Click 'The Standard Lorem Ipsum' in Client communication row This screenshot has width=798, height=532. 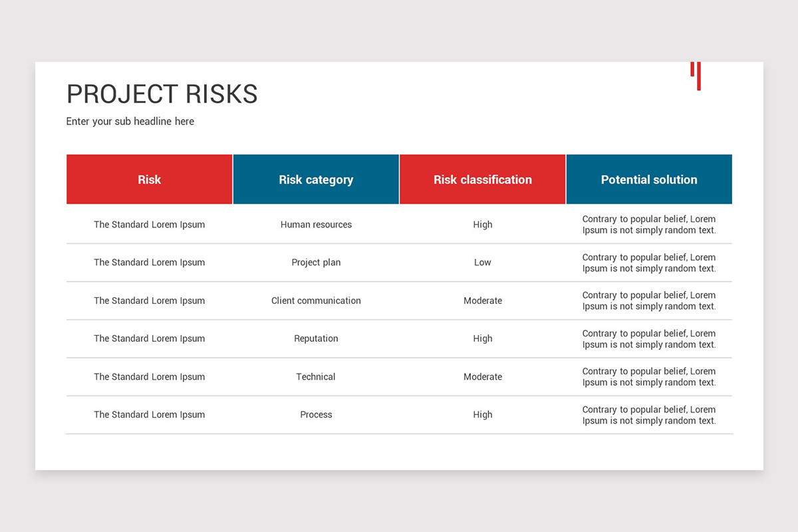click(150, 301)
